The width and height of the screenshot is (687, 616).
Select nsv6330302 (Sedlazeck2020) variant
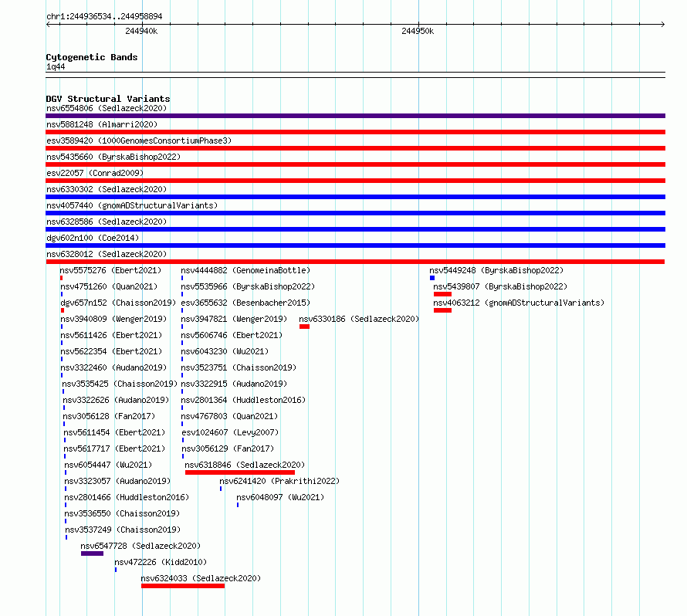(107, 189)
